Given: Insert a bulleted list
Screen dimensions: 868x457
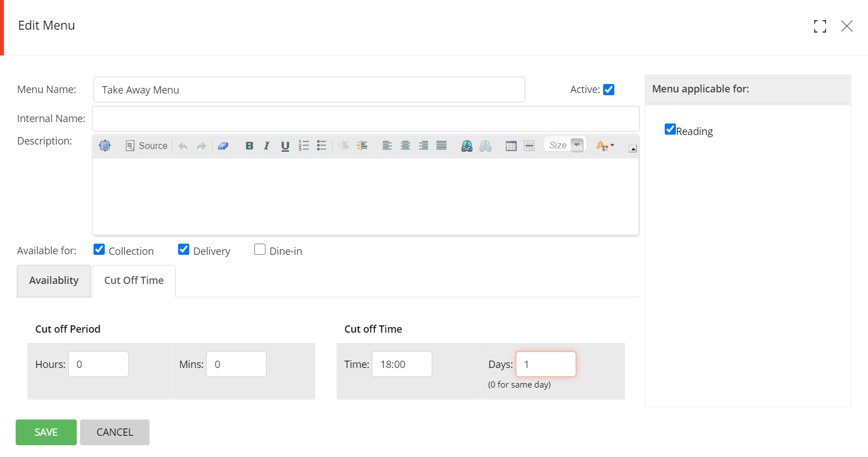Looking at the screenshot, I should [x=321, y=146].
